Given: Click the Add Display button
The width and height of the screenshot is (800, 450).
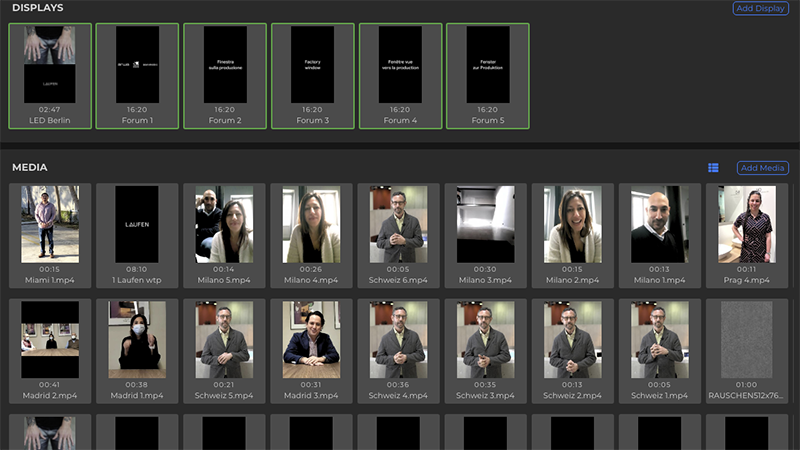Looking at the screenshot, I should [760, 8].
